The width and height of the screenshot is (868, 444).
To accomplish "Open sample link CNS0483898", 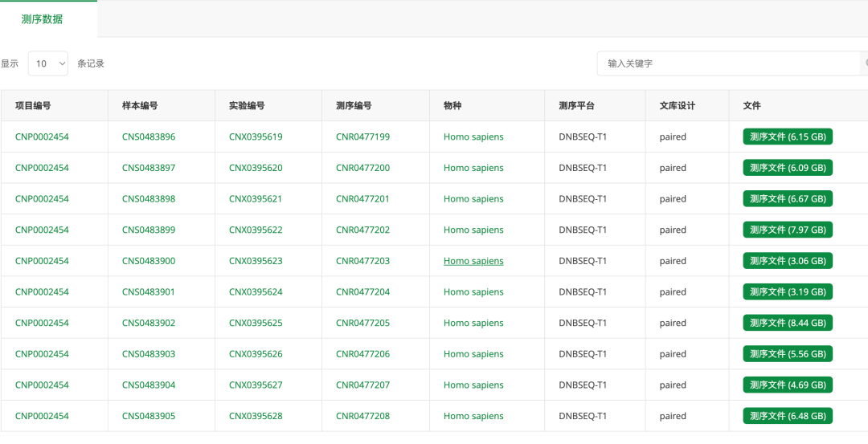I will 149,198.
